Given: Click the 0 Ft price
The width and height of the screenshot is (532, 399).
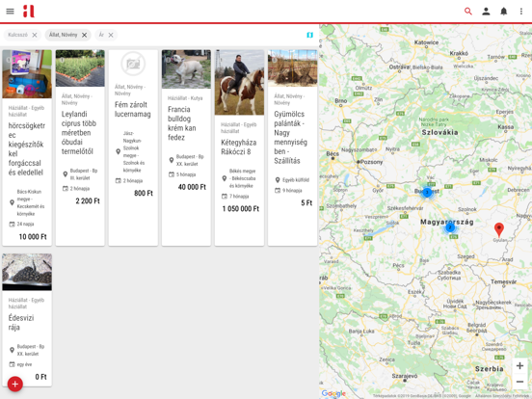Looking at the screenshot, I should (41, 377).
